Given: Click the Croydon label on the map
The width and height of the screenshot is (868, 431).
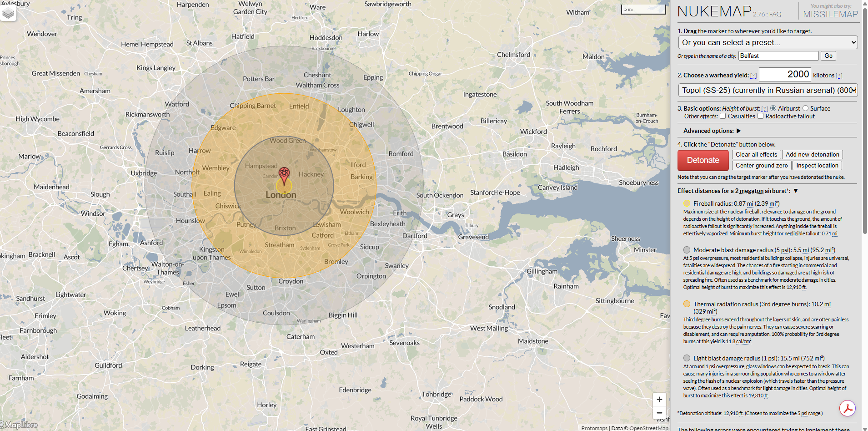Looking at the screenshot, I should 291,281.
